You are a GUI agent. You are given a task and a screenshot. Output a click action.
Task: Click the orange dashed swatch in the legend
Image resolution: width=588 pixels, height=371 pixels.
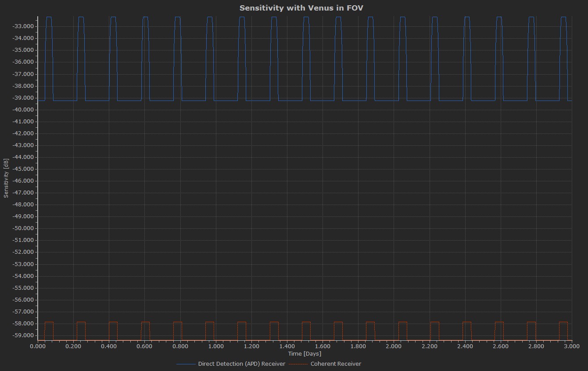tap(298, 364)
